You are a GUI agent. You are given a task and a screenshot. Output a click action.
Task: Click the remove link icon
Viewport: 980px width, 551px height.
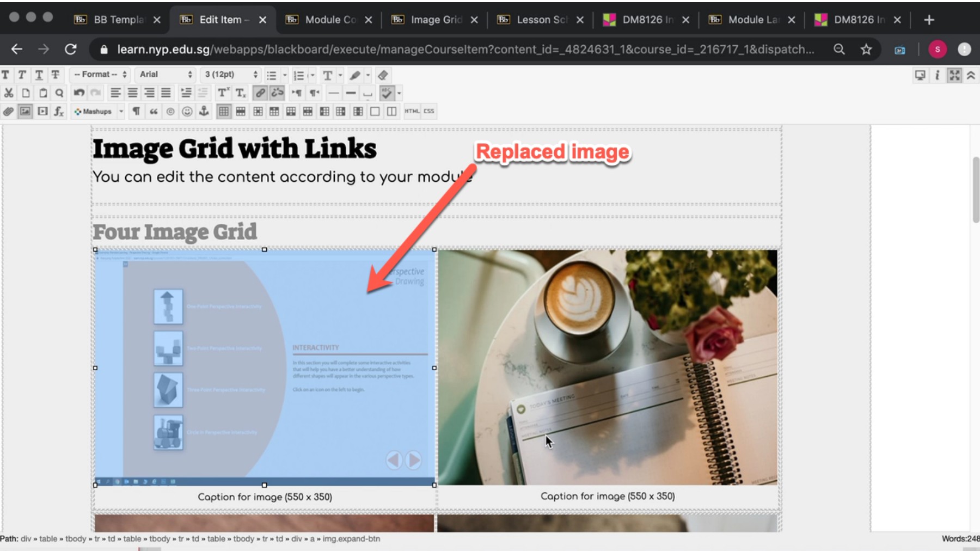click(277, 93)
